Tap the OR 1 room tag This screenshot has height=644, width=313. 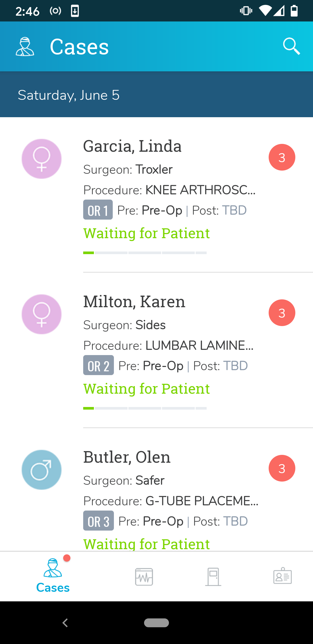[98, 210]
